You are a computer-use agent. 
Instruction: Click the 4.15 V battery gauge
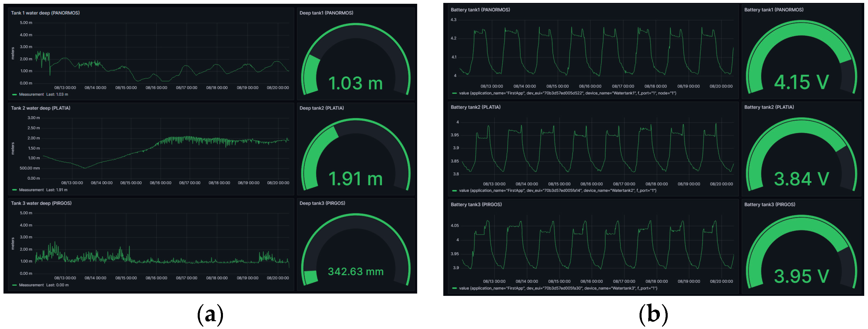click(x=801, y=82)
